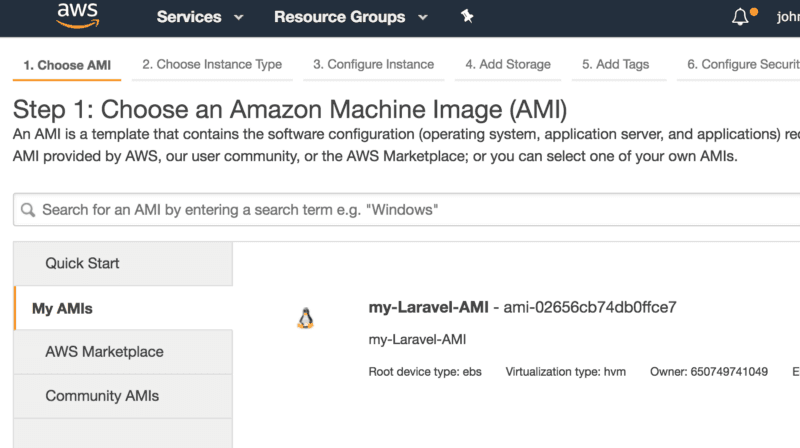Click the ami-02656cb74db0ffce7 ID text

(590, 307)
